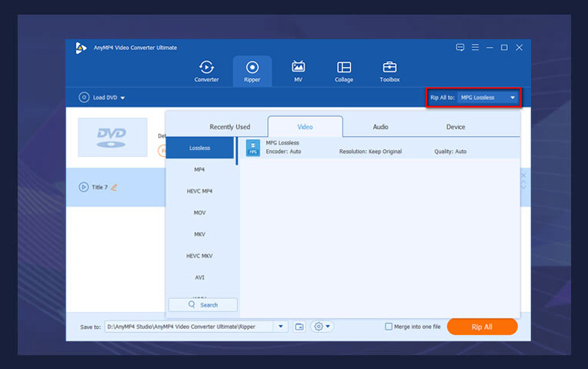This screenshot has height=369, width=588.
Task: Switch to the Device tab
Action: click(456, 127)
